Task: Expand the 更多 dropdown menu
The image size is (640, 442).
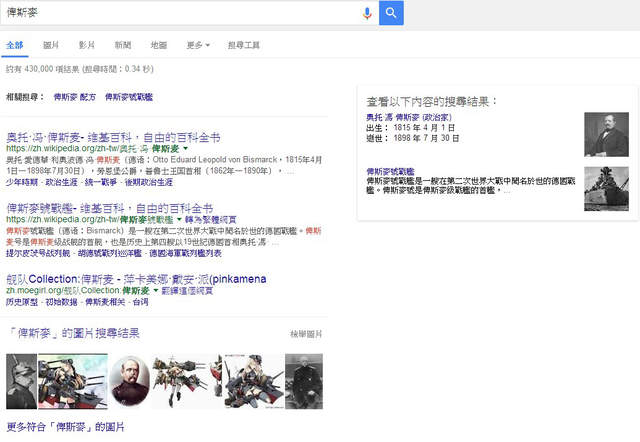Action: click(198, 45)
